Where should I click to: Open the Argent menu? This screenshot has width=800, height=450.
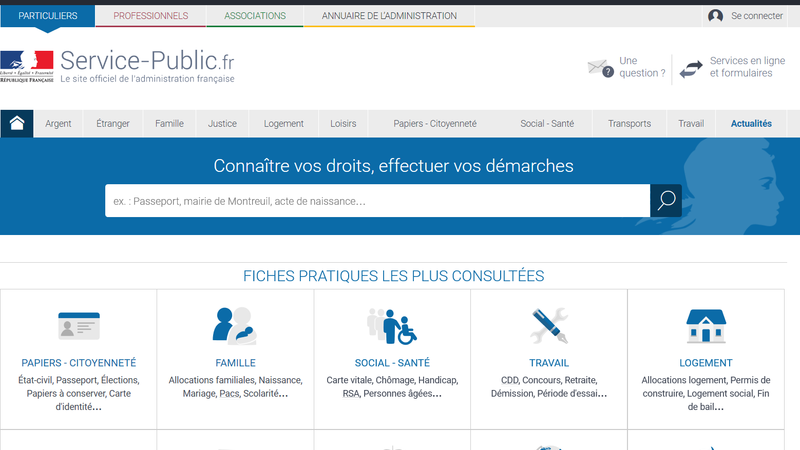point(58,123)
